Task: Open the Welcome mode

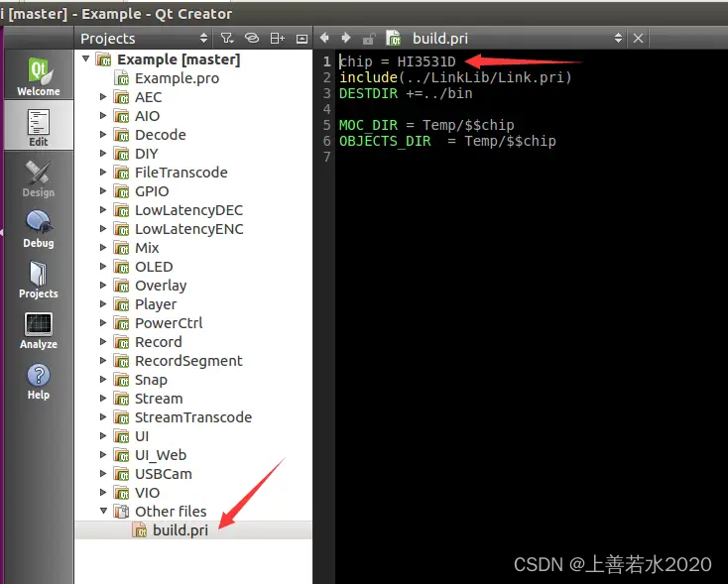Action: point(39,76)
